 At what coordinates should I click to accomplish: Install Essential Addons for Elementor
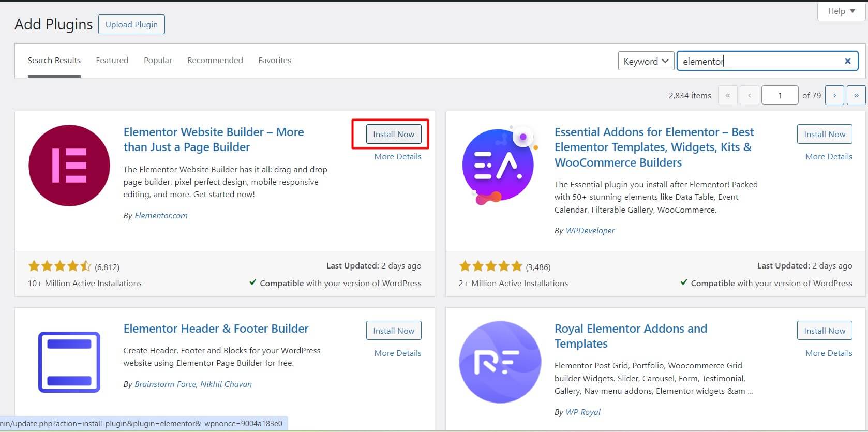click(x=825, y=134)
